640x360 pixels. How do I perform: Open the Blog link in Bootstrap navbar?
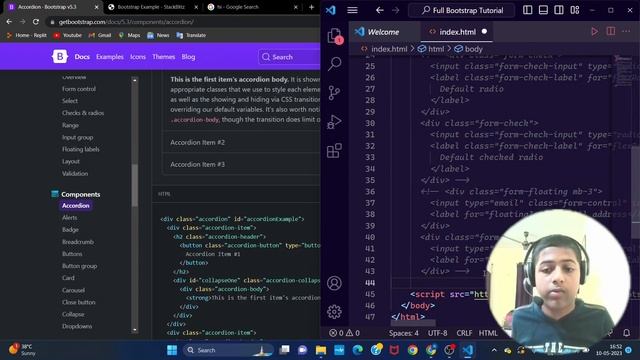coord(188,57)
